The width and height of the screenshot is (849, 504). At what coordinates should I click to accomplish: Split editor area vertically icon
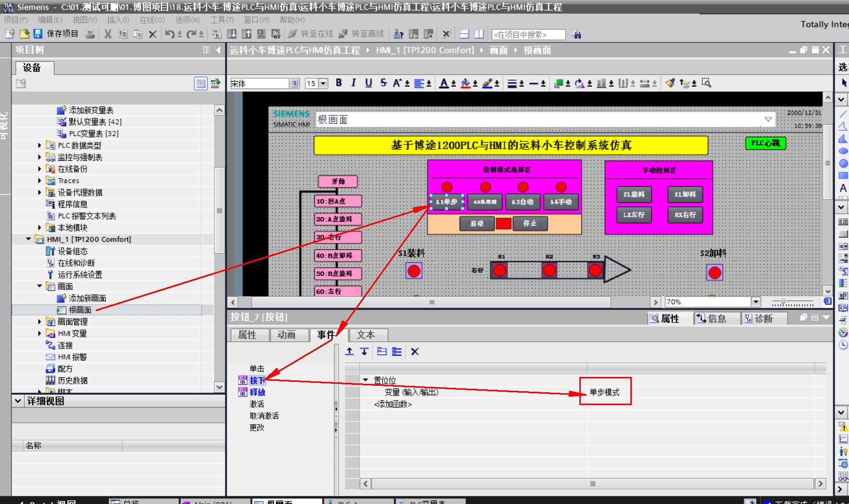click(479, 34)
